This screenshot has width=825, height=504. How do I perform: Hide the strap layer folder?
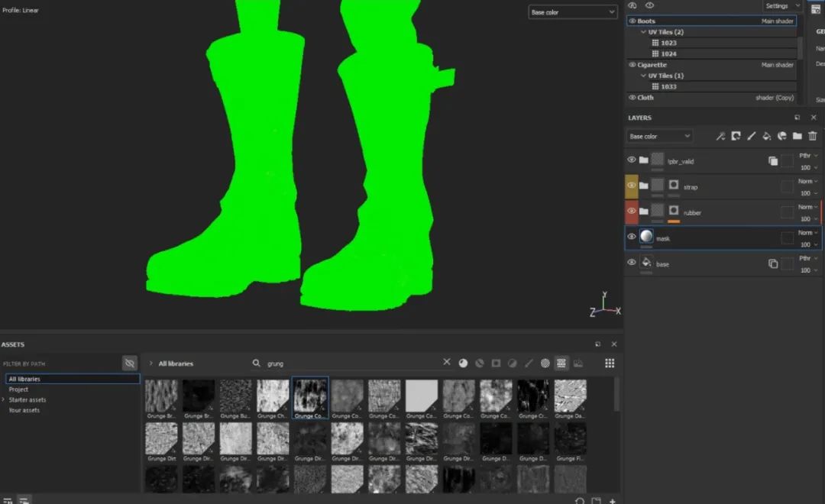point(632,186)
